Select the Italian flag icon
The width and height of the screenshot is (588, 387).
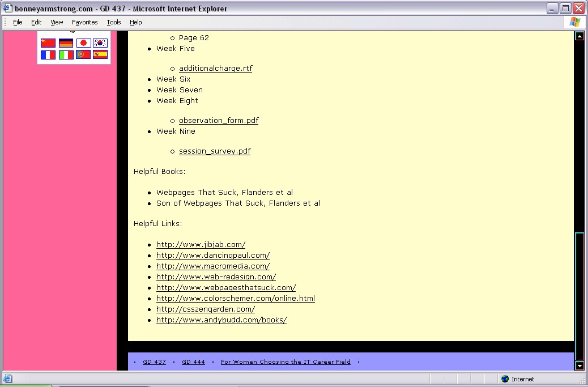pos(66,55)
